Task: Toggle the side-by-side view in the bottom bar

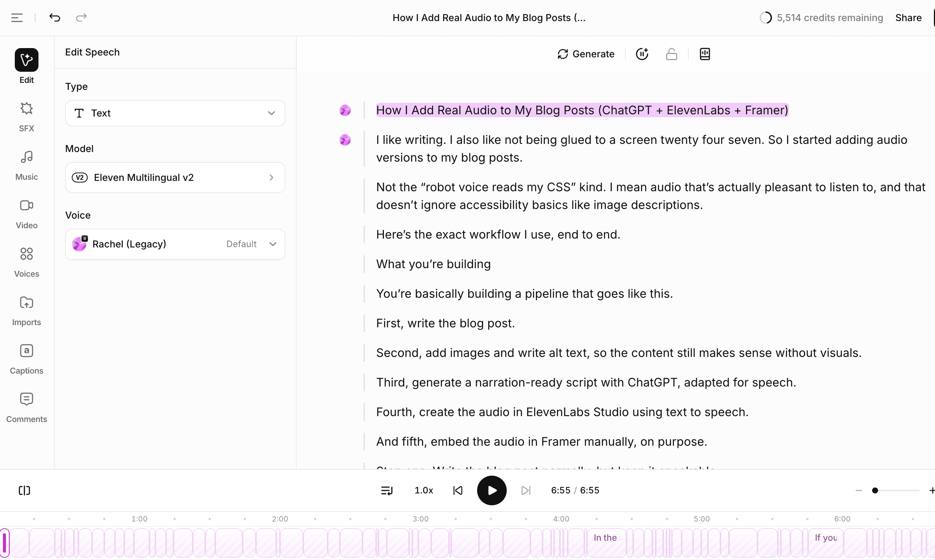Action: tap(24, 490)
